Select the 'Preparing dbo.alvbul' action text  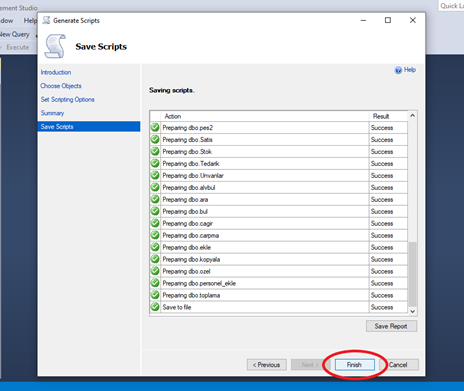(189, 188)
